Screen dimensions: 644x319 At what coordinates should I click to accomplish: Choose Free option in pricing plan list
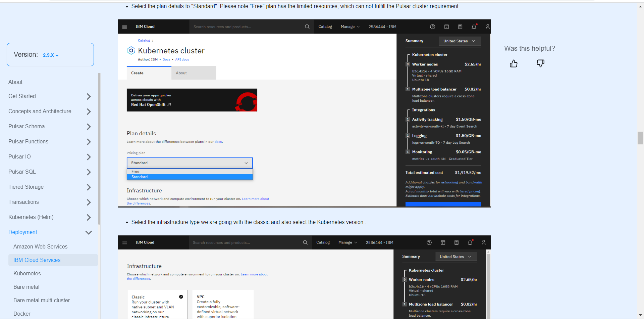pos(190,172)
